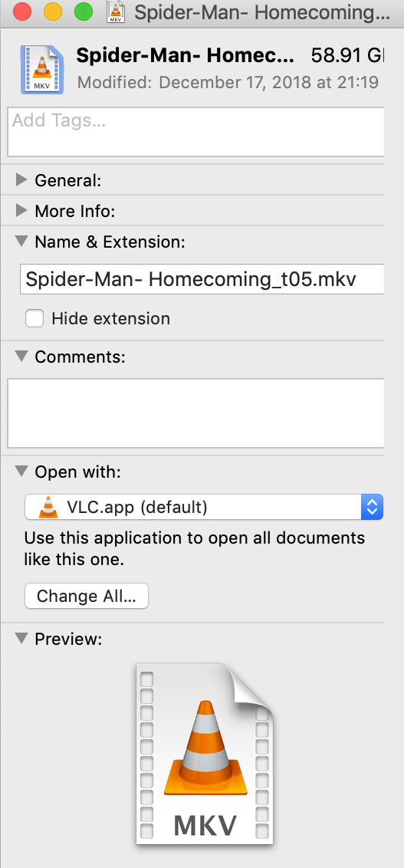Click the Add Tags field

[x=195, y=133]
